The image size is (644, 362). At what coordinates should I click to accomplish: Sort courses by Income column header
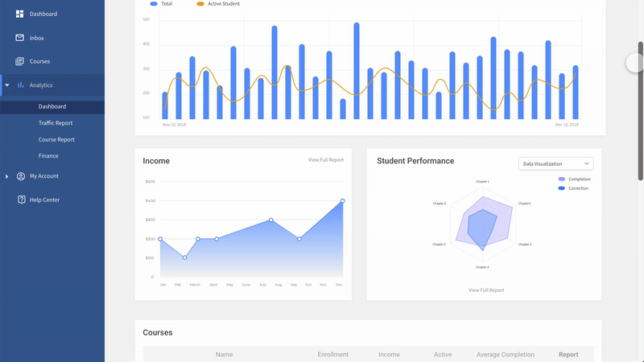[x=389, y=355]
